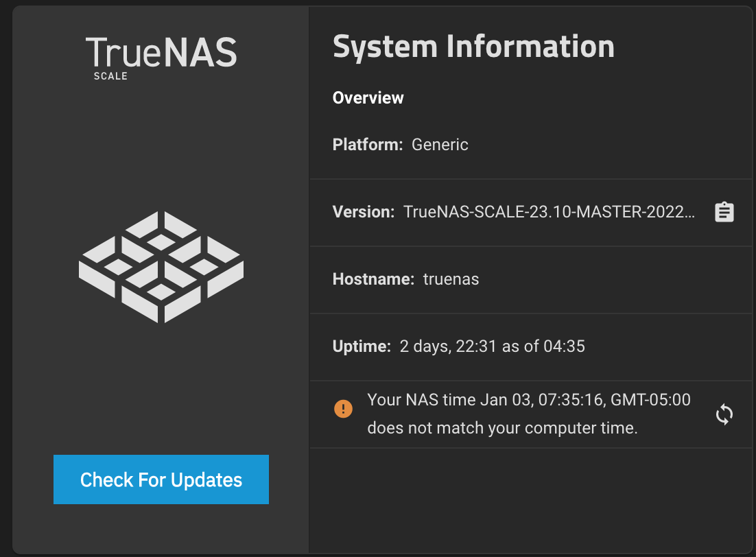The image size is (756, 557).
Task: Click the Platform: Generic row
Action: point(531,145)
